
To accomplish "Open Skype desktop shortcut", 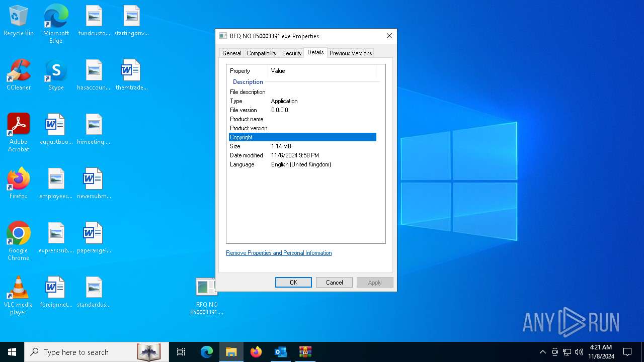I will pyautogui.click(x=56, y=75).
